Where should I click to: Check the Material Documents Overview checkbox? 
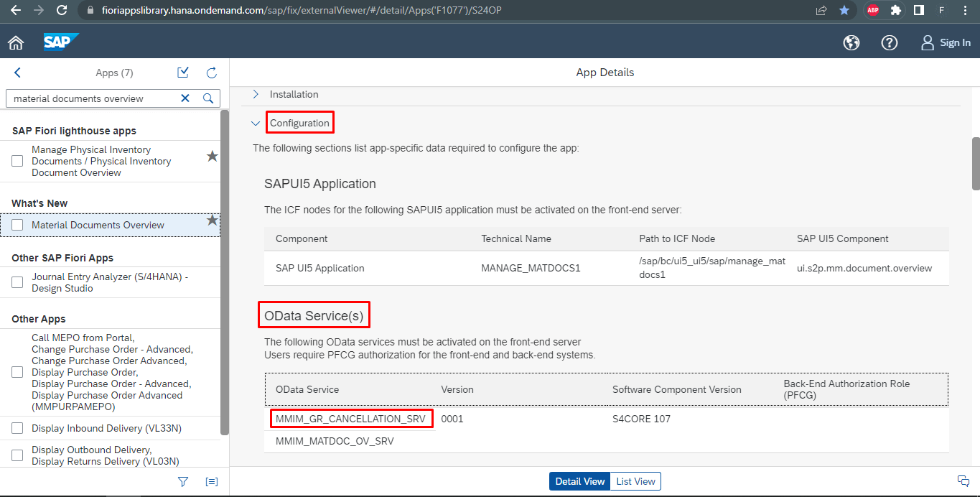17,224
